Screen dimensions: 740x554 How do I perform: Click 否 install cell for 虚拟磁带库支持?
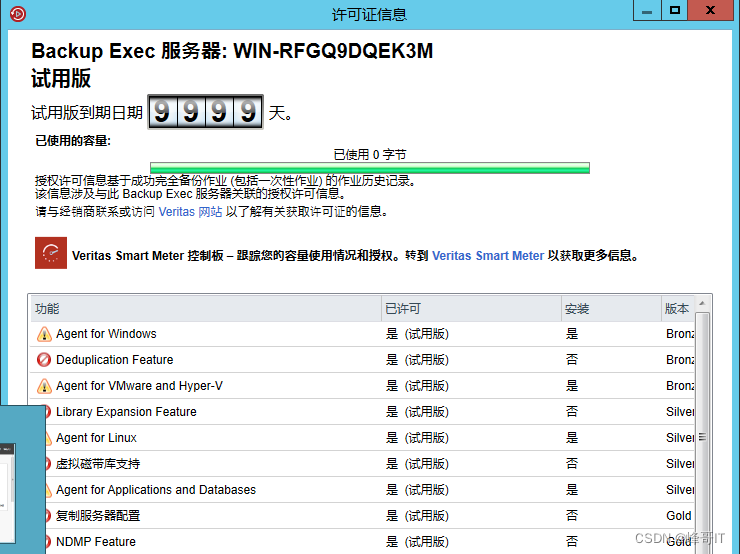[572, 464]
